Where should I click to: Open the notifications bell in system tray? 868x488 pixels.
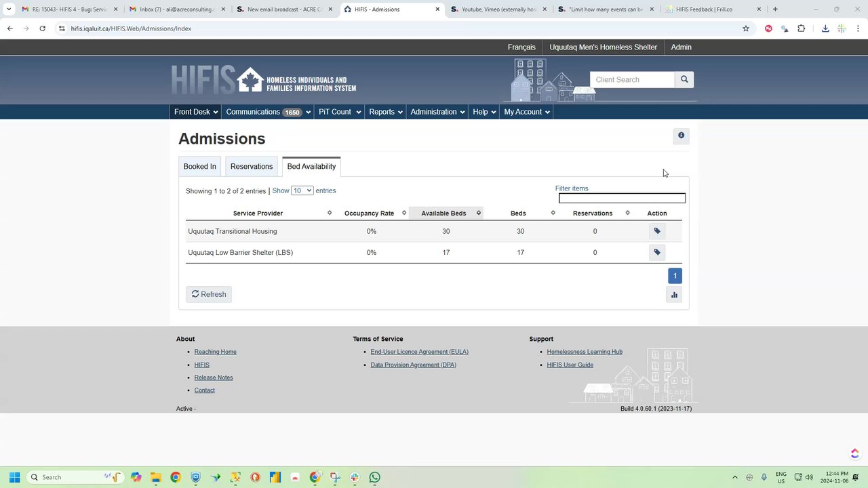point(856,477)
